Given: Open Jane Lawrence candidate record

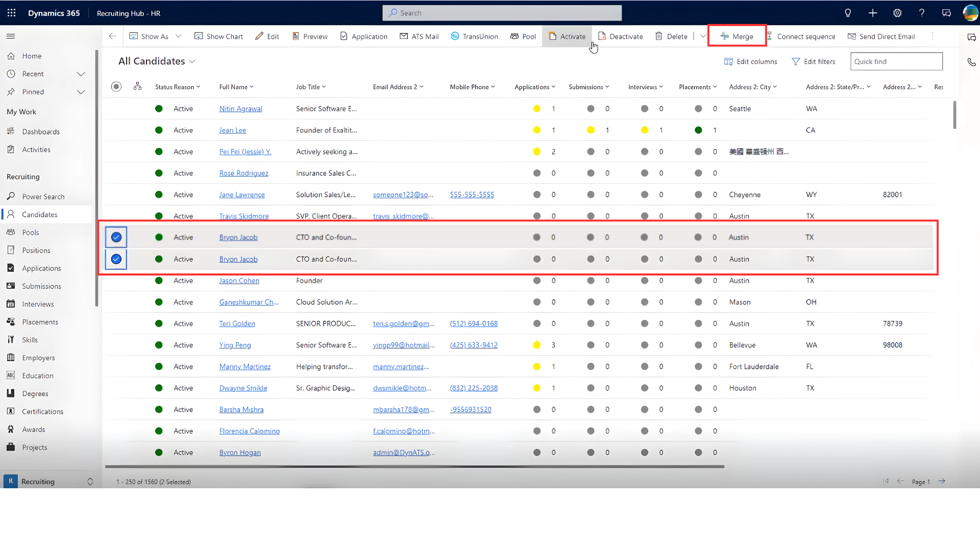Looking at the screenshot, I should click(242, 194).
